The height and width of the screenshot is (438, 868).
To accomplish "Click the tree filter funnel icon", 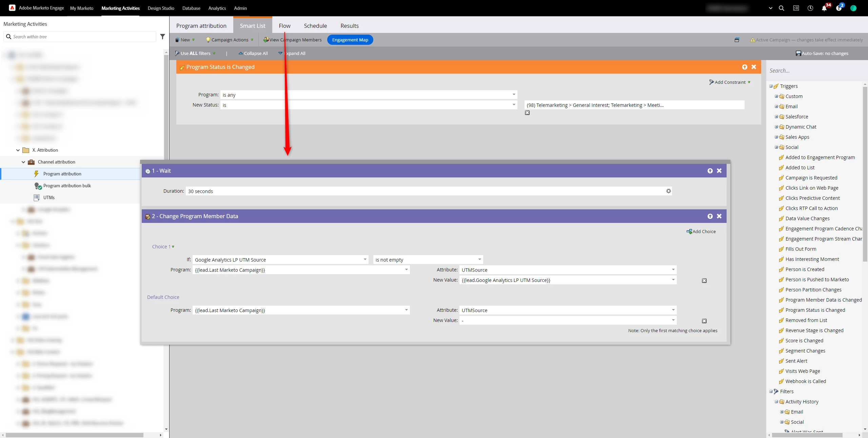I will click(162, 37).
